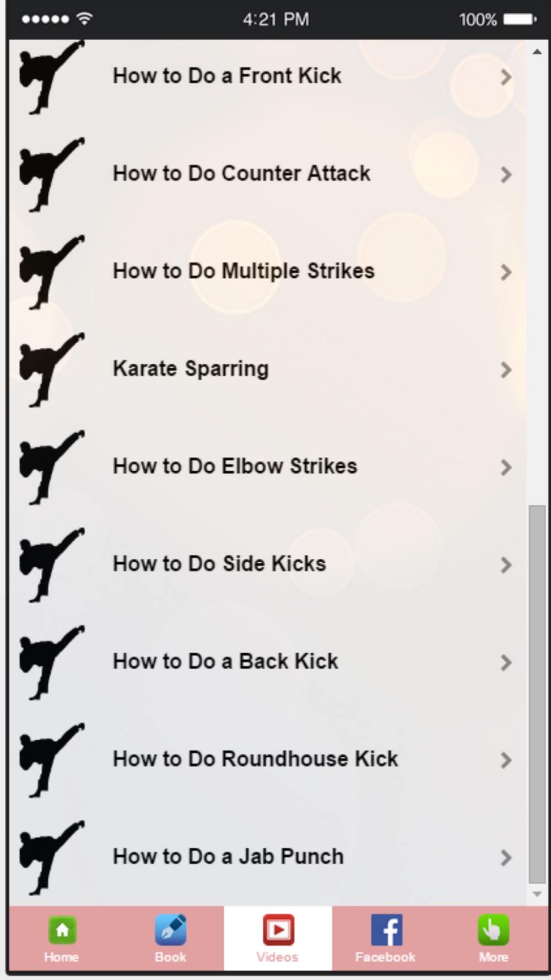Click the vertical scrollbar thumb

click(x=537, y=694)
